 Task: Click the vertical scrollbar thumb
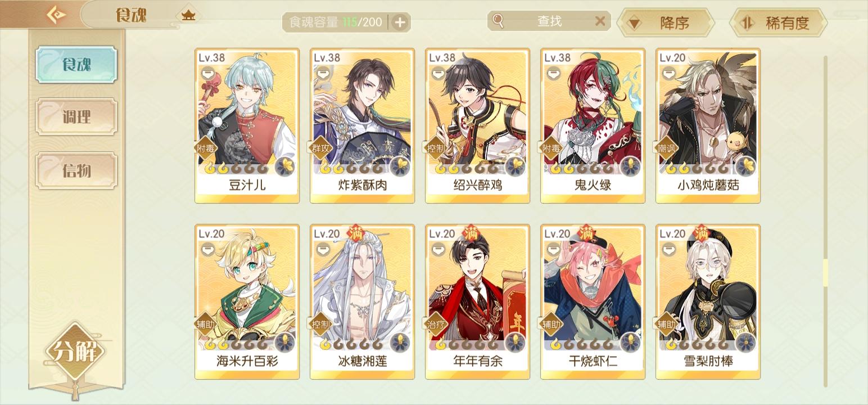pos(825,273)
